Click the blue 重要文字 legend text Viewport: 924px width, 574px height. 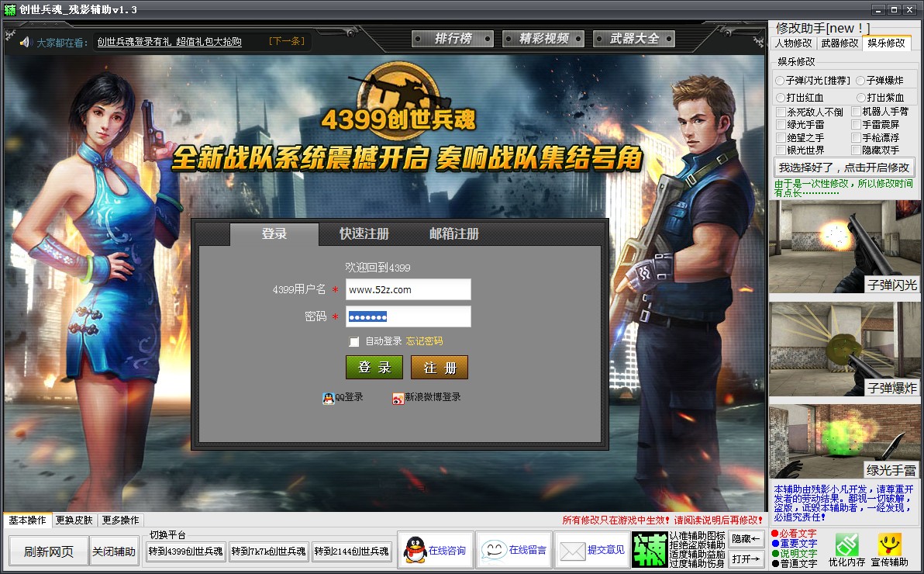798,543
